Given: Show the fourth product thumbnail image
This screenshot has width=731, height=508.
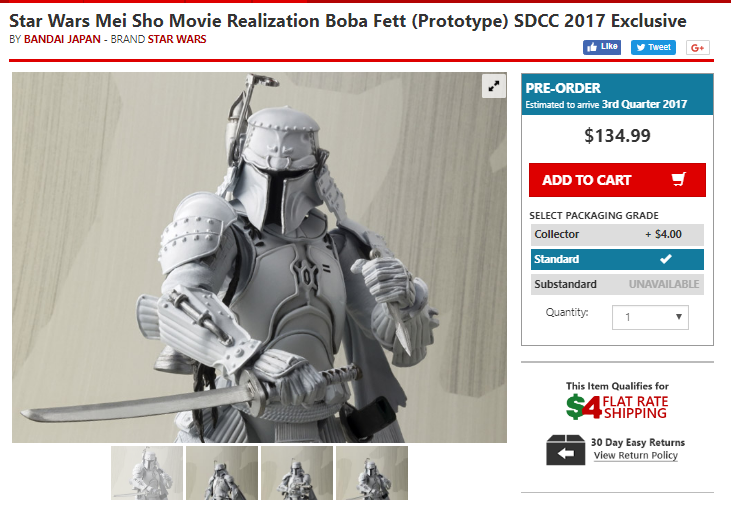Looking at the screenshot, I should pos(372,473).
